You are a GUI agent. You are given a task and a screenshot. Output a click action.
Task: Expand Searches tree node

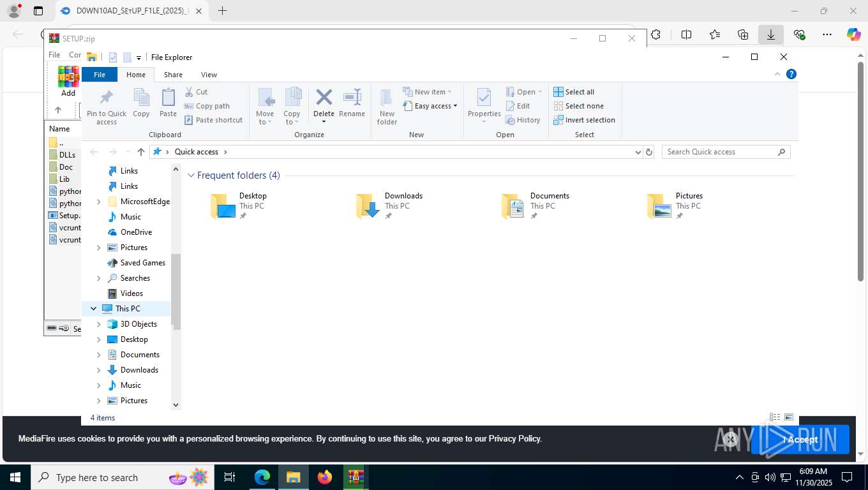pyautogui.click(x=98, y=278)
